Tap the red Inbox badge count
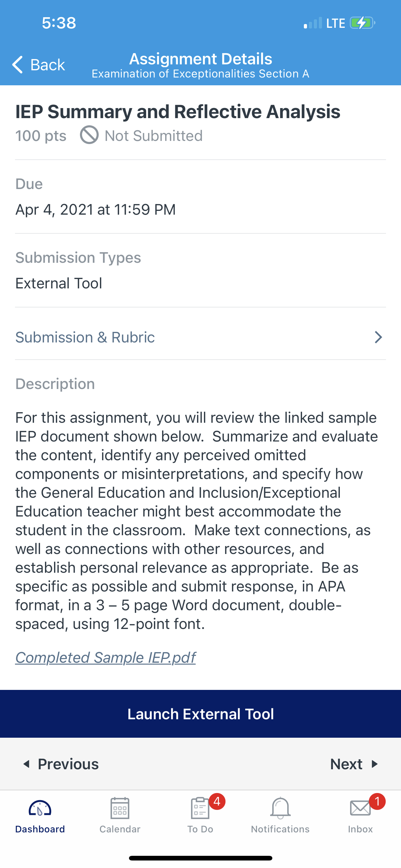This screenshot has width=401, height=868. (377, 801)
